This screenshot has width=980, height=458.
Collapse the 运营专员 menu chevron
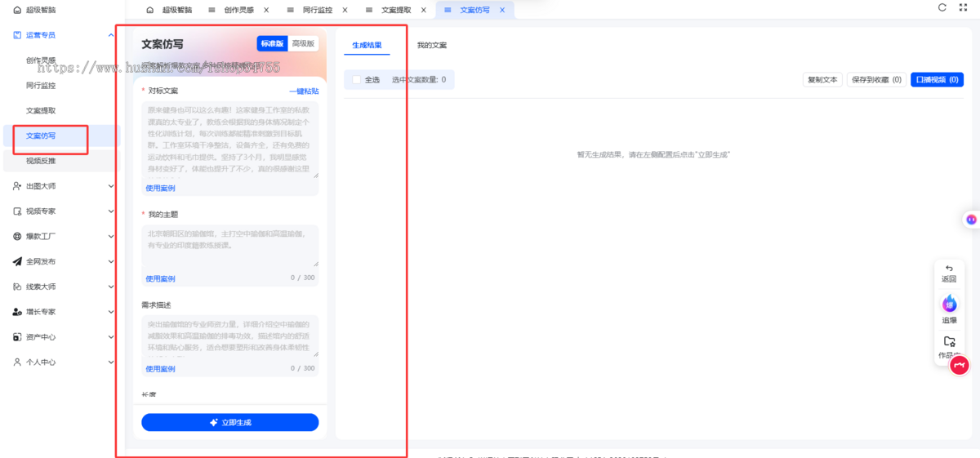pos(111,35)
